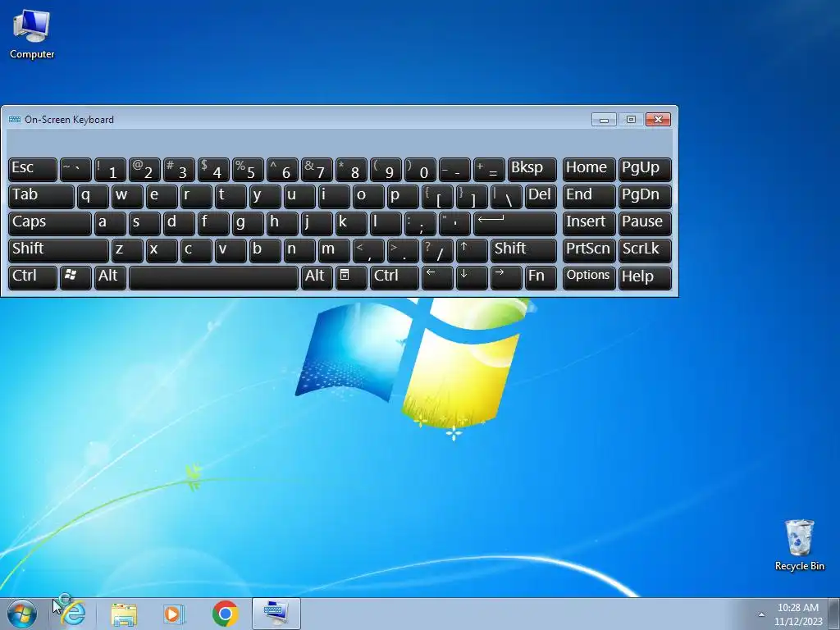
Task: Tap the PrtScn key
Action: tap(589, 251)
